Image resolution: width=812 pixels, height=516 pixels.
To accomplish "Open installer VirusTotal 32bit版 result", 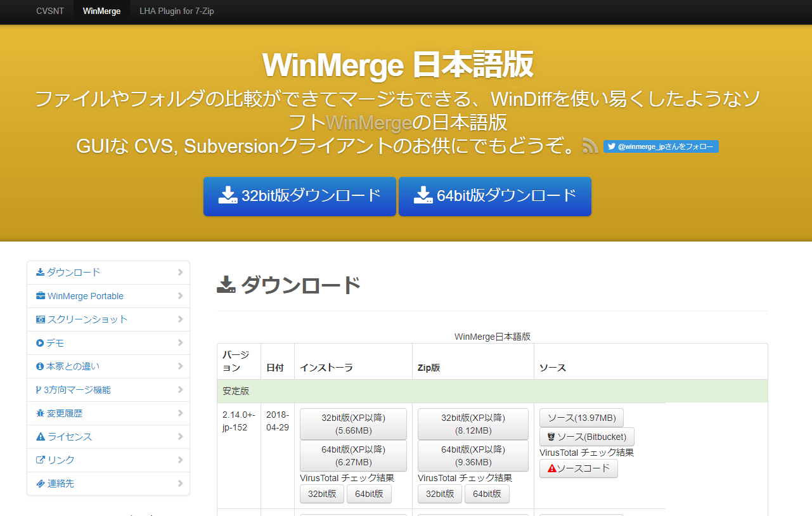I will pos(322,494).
